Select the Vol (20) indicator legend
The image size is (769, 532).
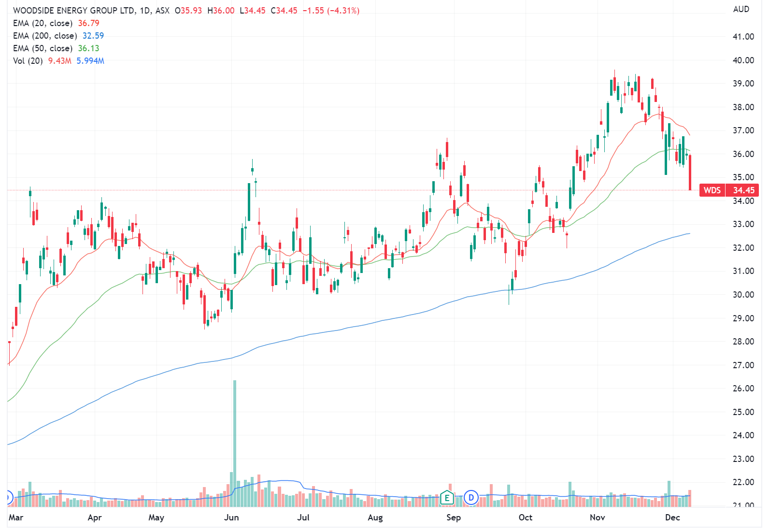[28, 61]
